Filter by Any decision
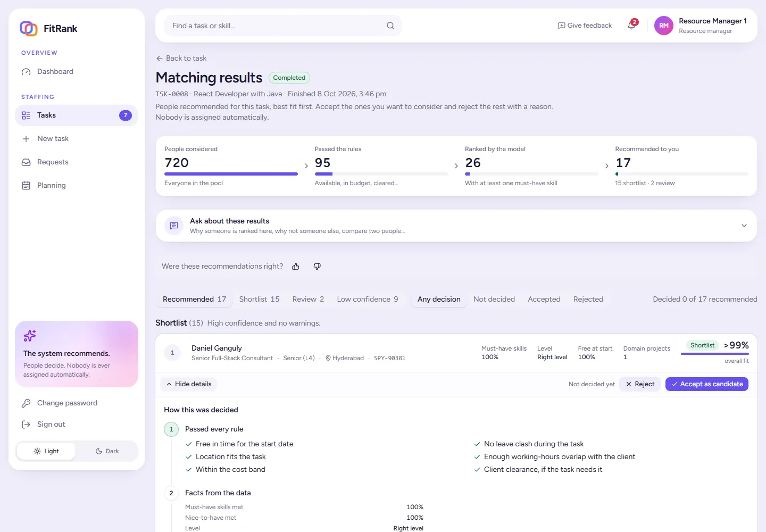Viewport: 766px width, 532px height. tap(439, 300)
